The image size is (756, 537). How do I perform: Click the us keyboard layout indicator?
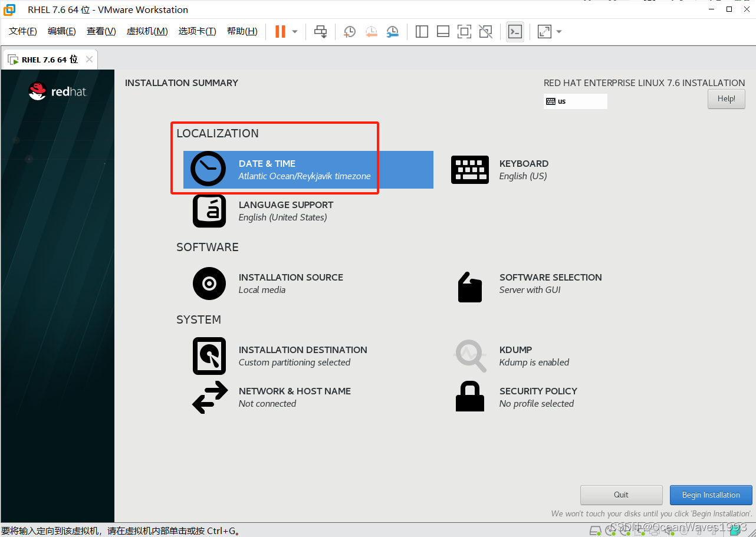tap(575, 101)
